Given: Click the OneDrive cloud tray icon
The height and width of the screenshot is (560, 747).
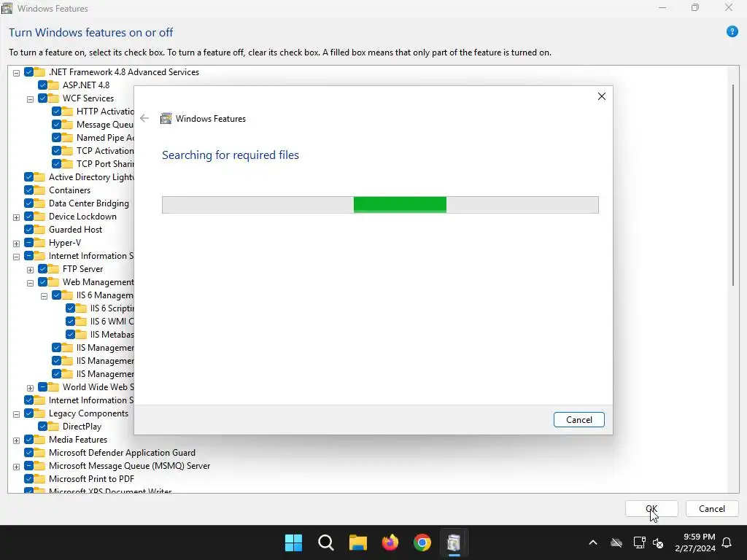Looking at the screenshot, I should [x=616, y=542].
